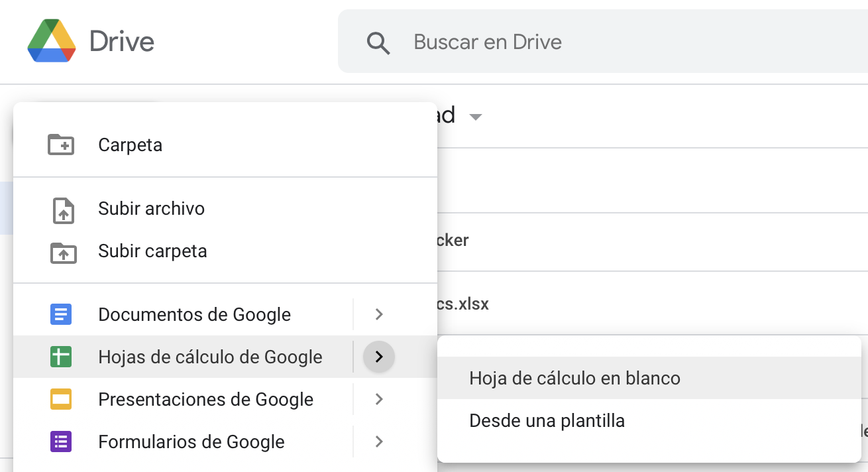Choose Documentos de Google

194,314
